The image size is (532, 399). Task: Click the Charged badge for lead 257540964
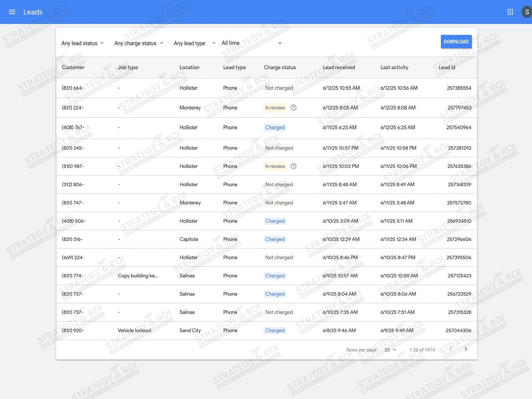275,127
